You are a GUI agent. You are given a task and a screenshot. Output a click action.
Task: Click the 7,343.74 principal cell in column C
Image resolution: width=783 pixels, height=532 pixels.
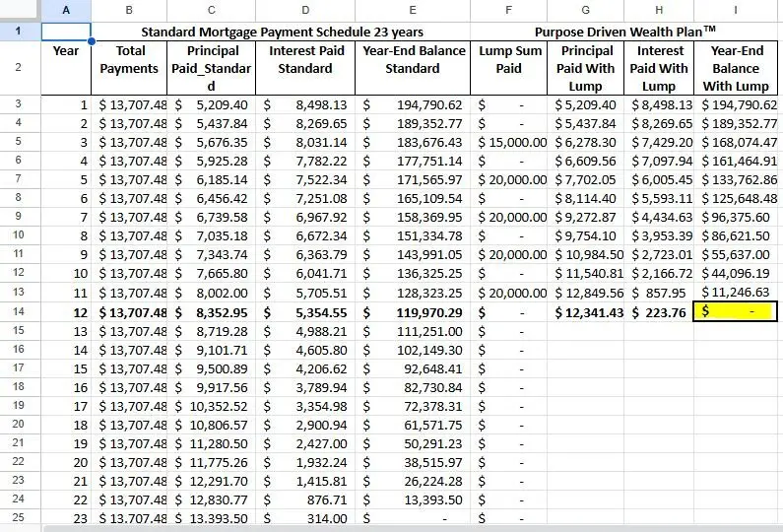[211, 255]
